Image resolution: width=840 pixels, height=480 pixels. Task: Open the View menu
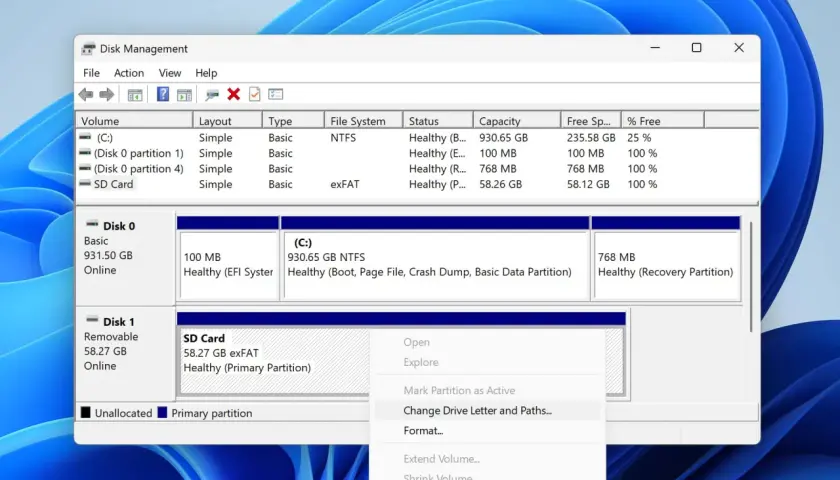[x=170, y=73]
